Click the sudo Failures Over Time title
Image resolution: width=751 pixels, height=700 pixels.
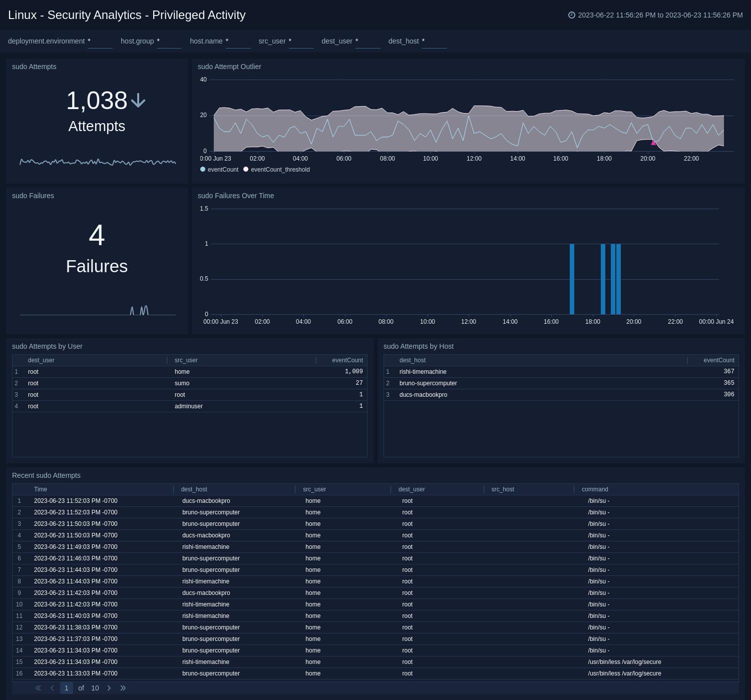236,196
